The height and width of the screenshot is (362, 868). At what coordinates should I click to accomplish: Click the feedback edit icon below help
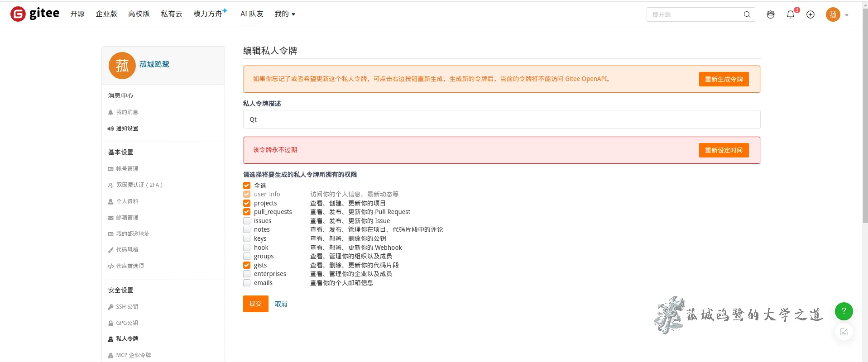click(844, 332)
